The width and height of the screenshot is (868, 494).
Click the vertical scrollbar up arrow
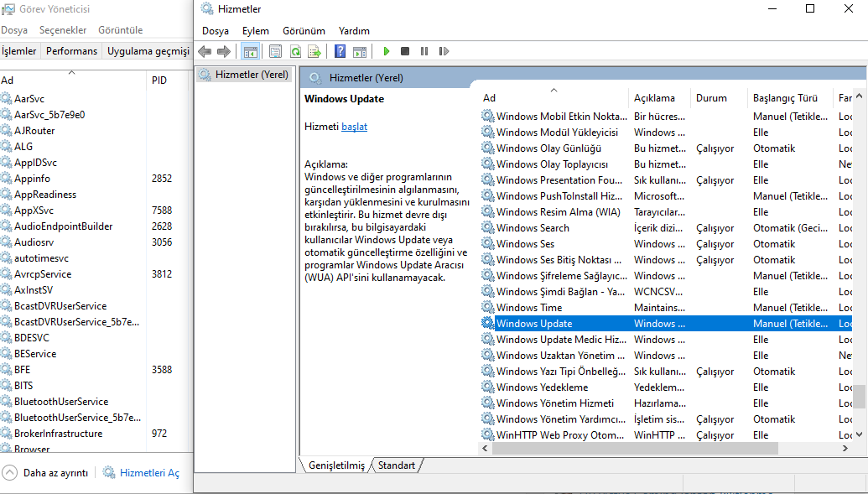tap(859, 96)
